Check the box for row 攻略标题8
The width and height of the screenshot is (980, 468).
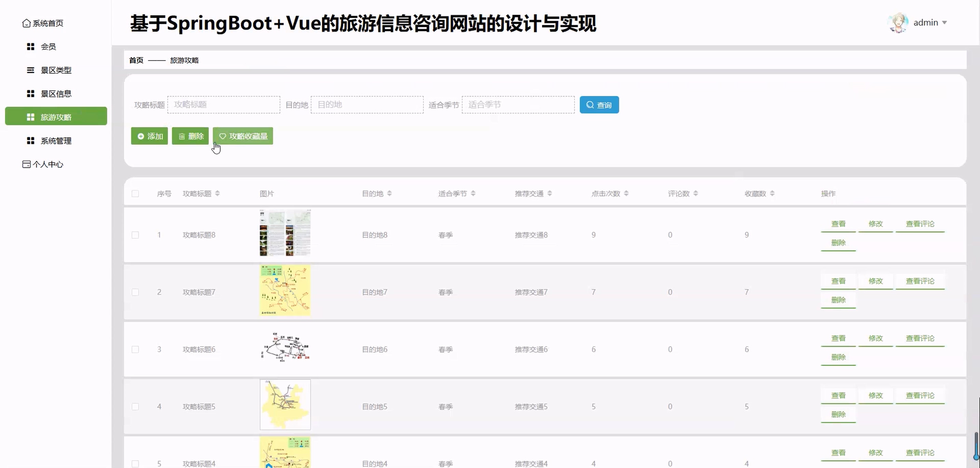135,235
